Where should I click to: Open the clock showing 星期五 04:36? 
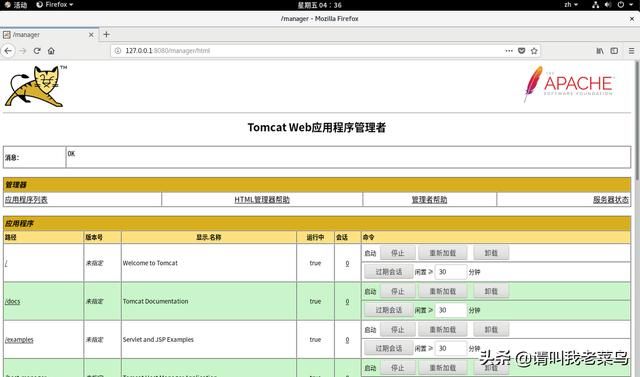click(320, 5)
